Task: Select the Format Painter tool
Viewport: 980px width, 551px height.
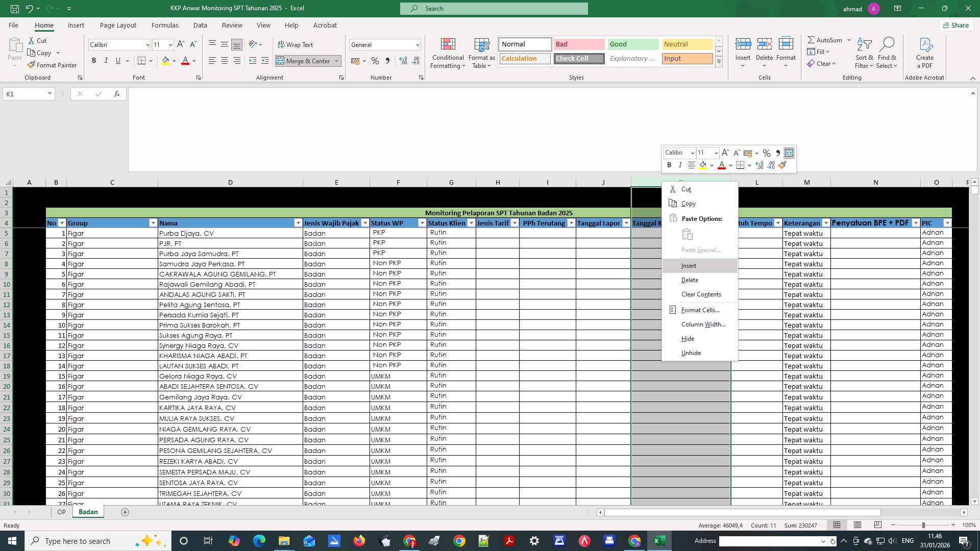Action: tap(53, 65)
